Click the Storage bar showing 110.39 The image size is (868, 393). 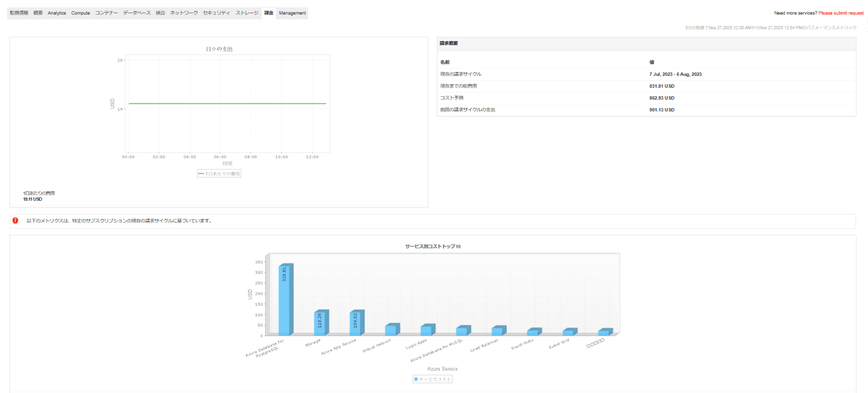[321, 322]
